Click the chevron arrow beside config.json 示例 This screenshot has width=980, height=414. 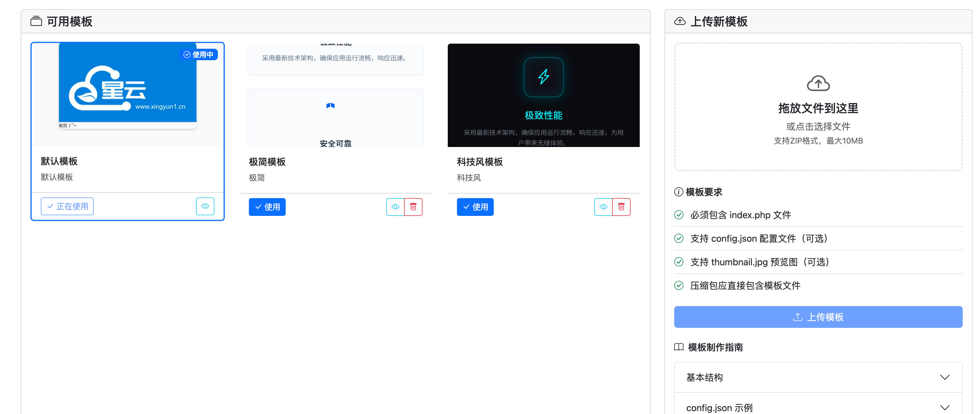(x=945, y=407)
